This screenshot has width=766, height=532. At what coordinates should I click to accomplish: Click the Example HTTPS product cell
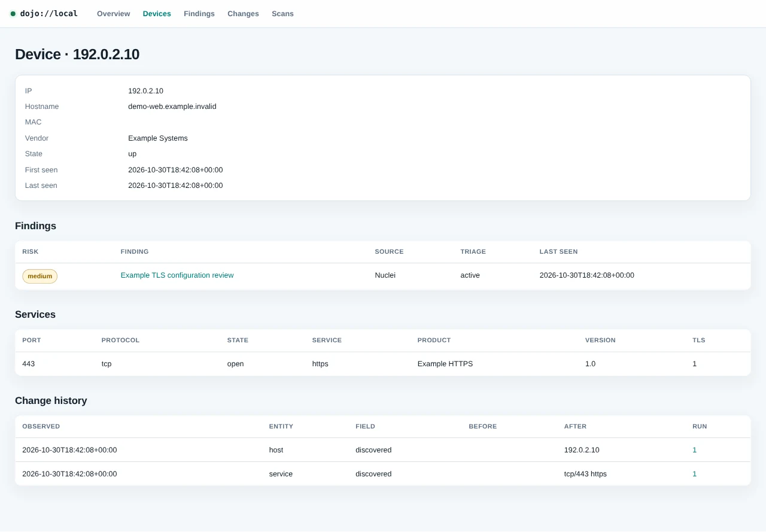tap(445, 364)
